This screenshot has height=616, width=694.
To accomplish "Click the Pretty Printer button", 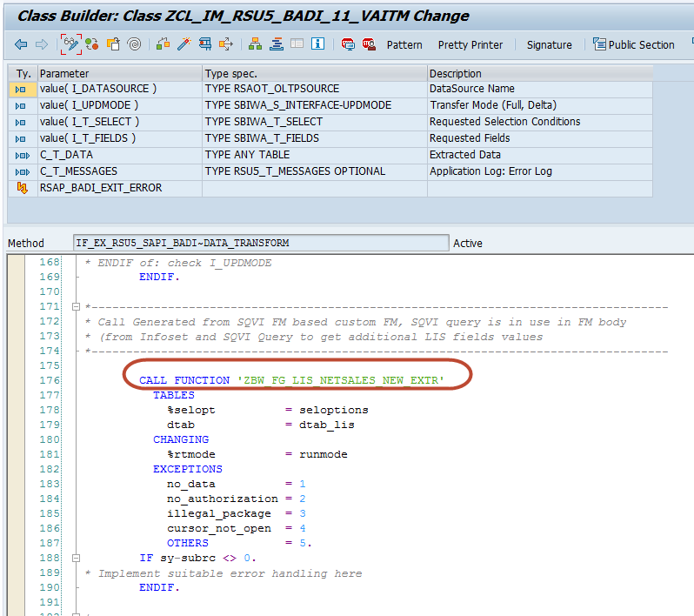I will point(470,44).
